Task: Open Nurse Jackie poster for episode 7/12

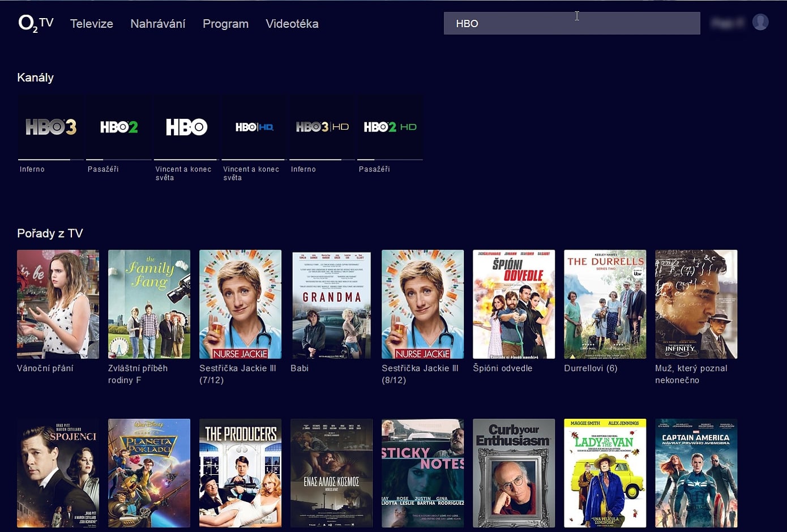Action: (x=240, y=304)
